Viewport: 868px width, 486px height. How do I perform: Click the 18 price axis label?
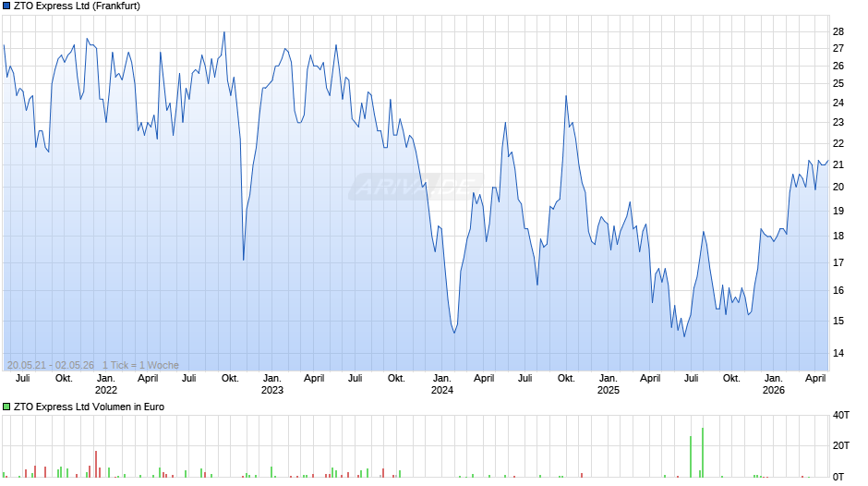(x=838, y=237)
